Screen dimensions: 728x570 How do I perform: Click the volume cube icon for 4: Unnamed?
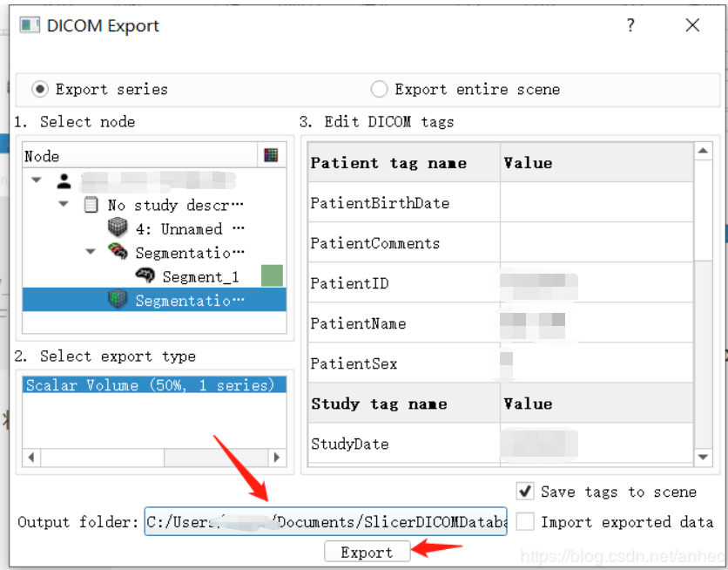118,227
